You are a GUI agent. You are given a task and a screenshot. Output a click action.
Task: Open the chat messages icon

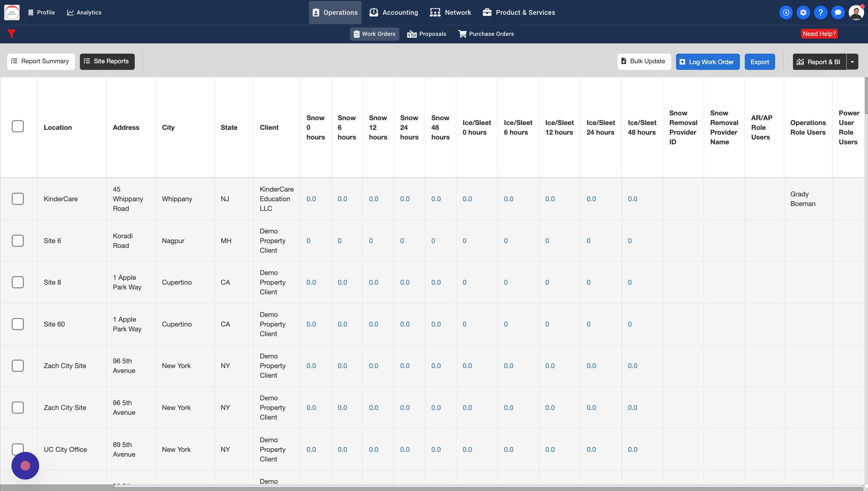coord(838,12)
